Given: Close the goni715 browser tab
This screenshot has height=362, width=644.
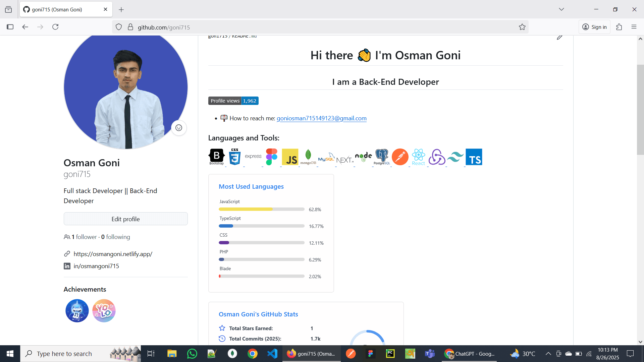Looking at the screenshot, I should 105,9.
